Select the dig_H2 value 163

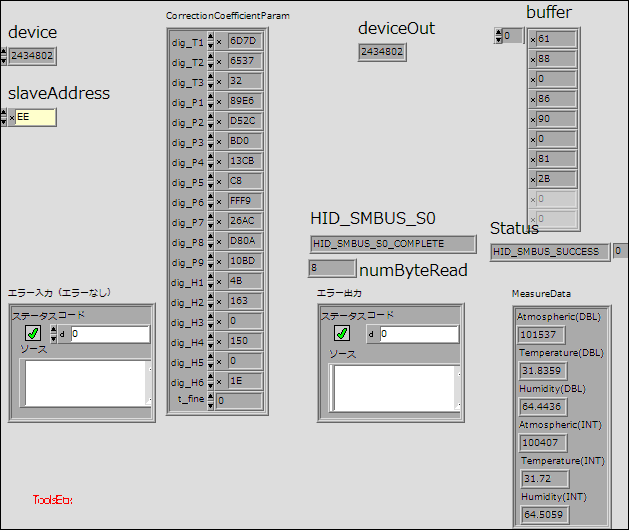click(245, 301)
